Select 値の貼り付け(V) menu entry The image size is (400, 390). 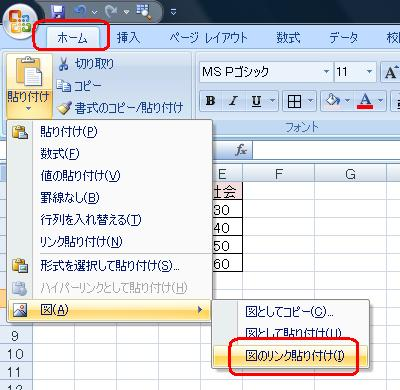point(109,176)
